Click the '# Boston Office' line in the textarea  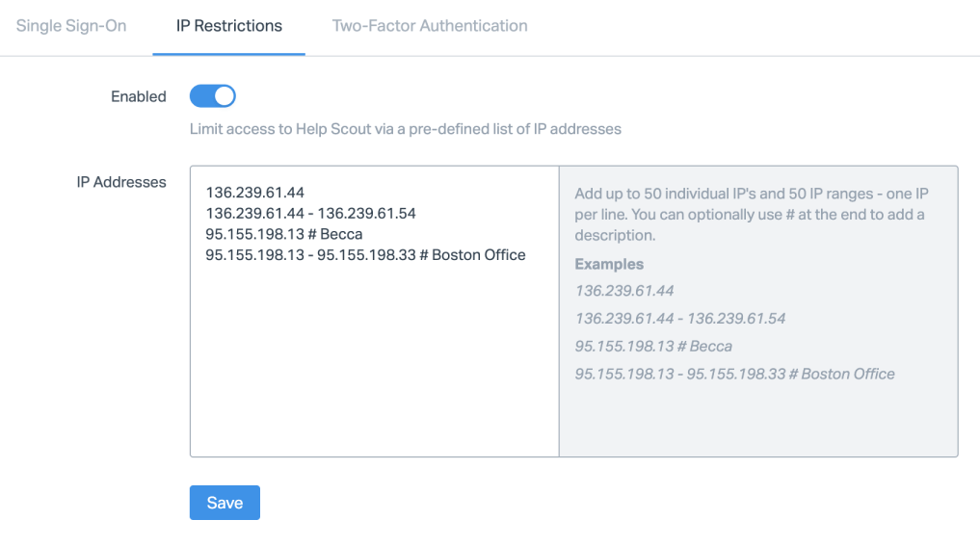point(365,255)
